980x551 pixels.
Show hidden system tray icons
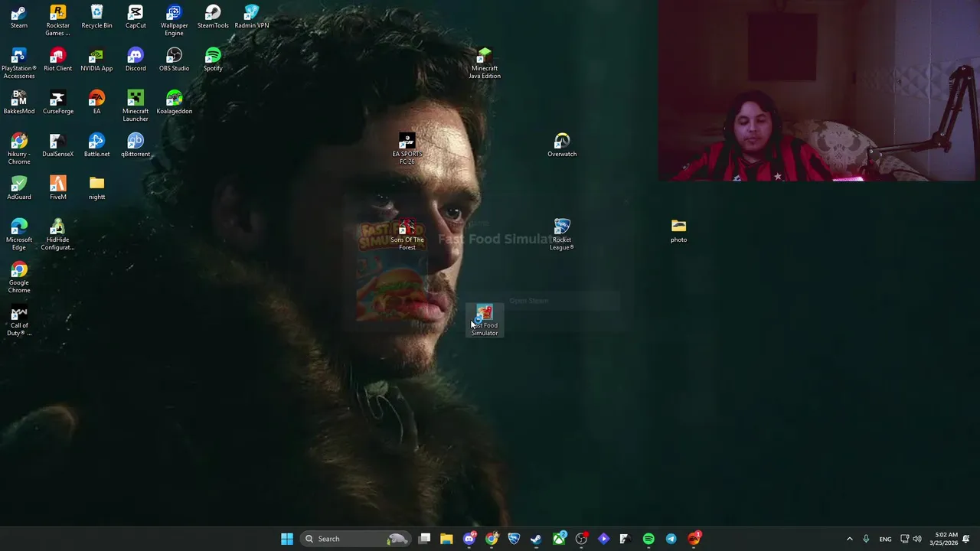849,539
